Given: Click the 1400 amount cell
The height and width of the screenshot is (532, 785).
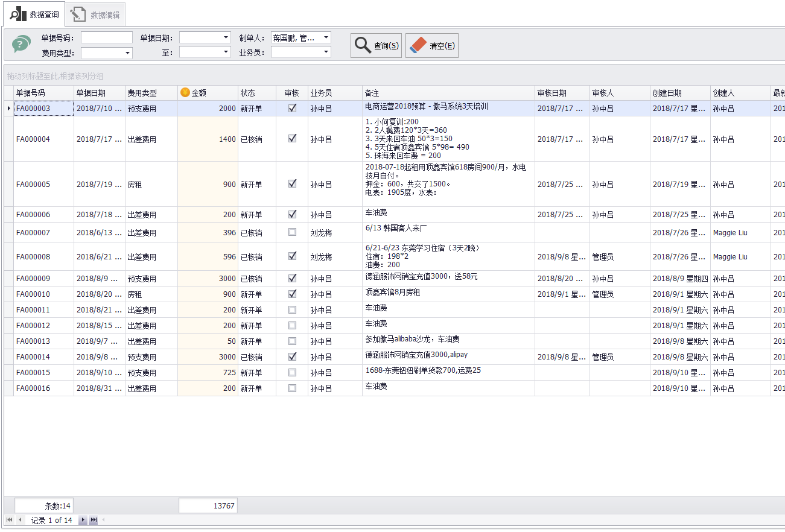Looking at the screenshot, I should coord(208,139).
